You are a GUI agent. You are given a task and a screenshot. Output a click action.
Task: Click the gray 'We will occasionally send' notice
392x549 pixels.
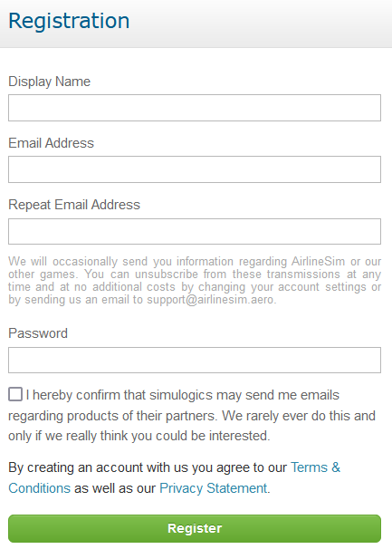pyautogui.click(x=195, y=281)
